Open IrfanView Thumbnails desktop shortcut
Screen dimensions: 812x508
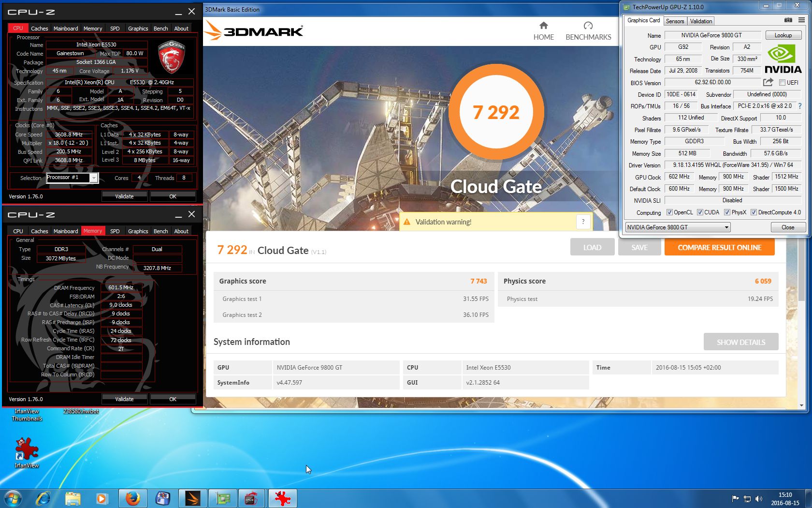[27, 415]
